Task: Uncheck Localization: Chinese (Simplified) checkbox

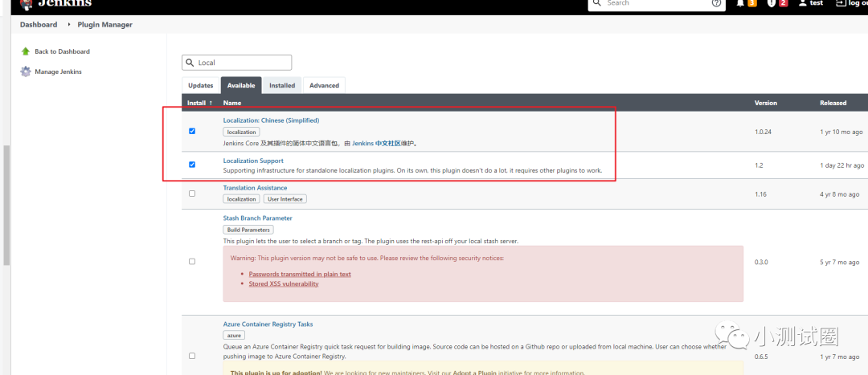Action: click(x=192, y=131)
